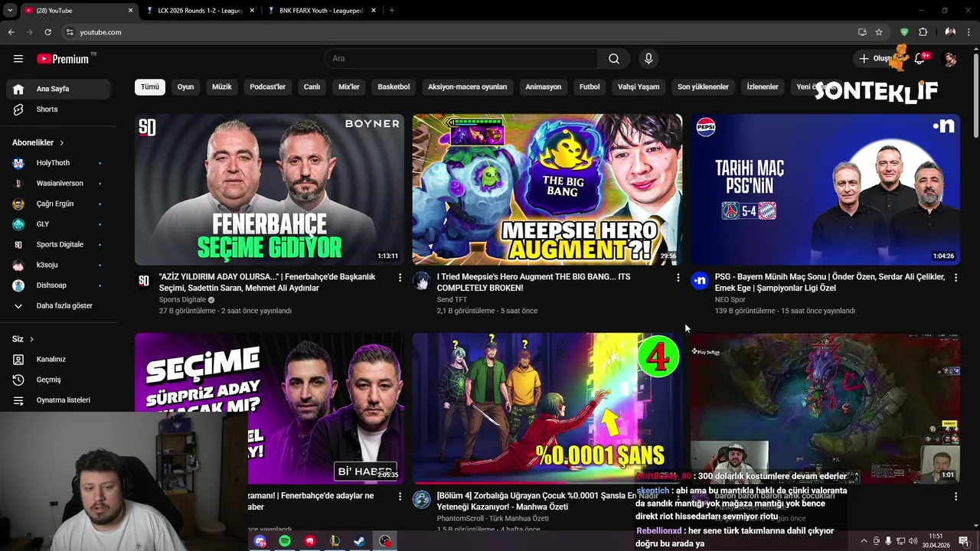Go to Ana Sayfa in sidebar
Viewport: 980px width, 551px height.
58,89
